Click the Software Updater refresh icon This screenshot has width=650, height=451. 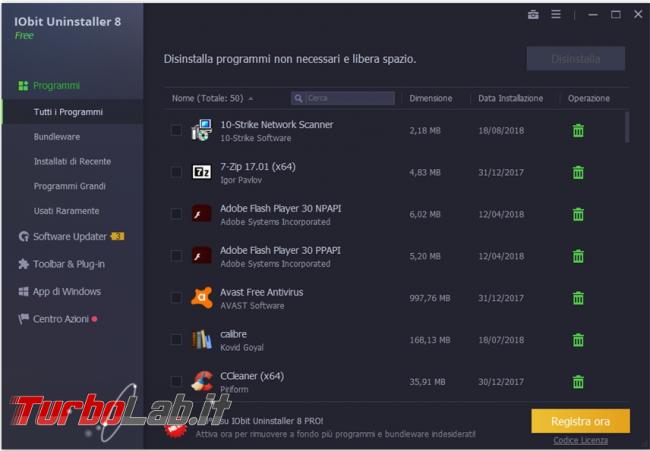tap(24, 237)
